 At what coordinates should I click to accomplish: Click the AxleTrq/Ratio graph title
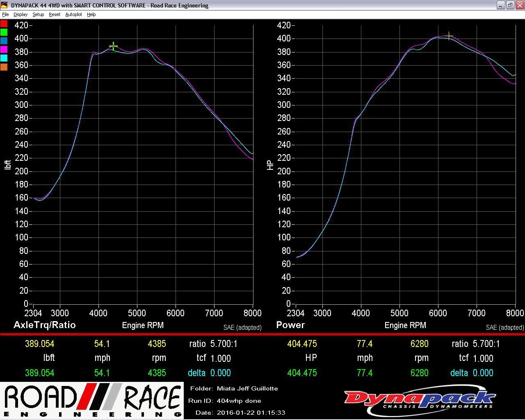(x=45, y=325)
